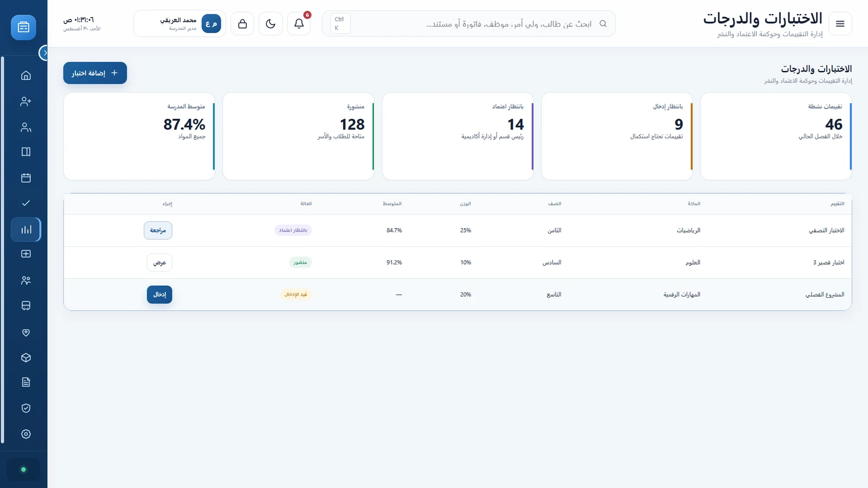Open user profile محمد العريقي
The width and height of the screenshot is (868, 488).
click(180, 24)
